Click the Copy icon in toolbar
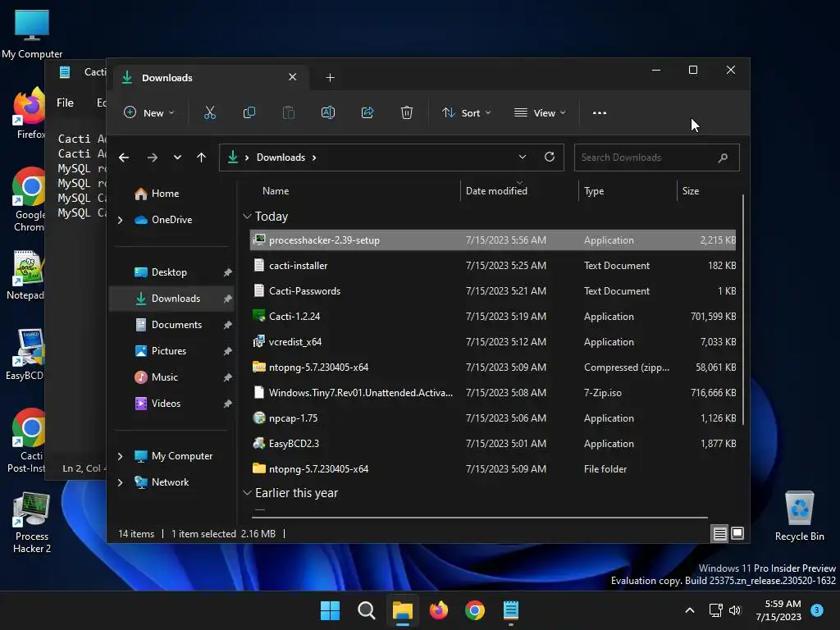The image size is (840, 630). 249,112
